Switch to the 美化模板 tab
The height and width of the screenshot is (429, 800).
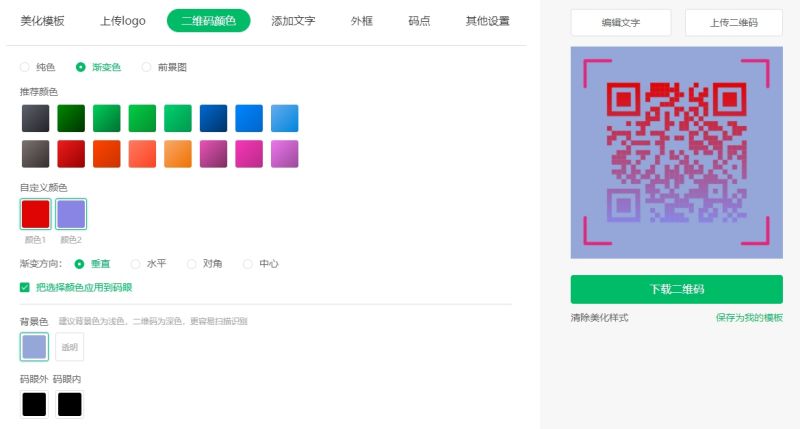[x=42, y=20]
